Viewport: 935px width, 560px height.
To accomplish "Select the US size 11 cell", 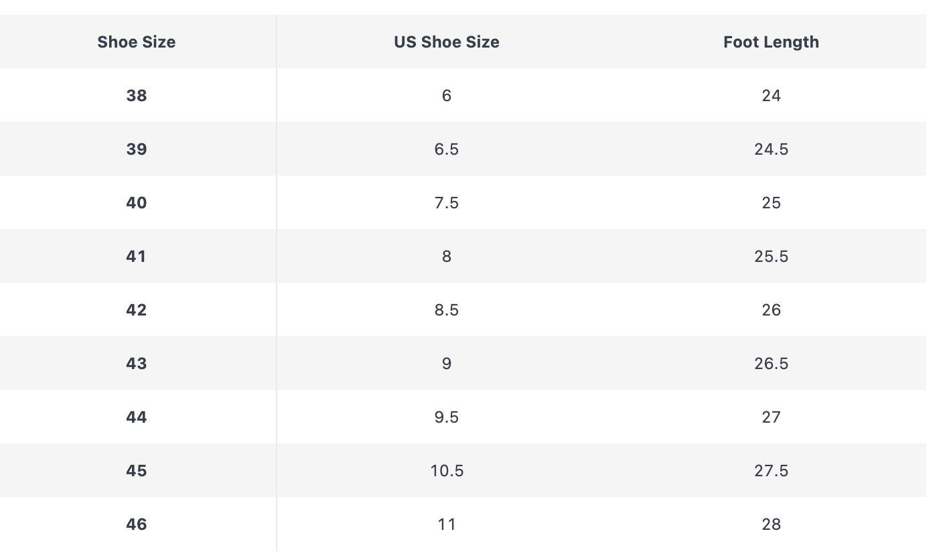I will [x=447, y=524].
